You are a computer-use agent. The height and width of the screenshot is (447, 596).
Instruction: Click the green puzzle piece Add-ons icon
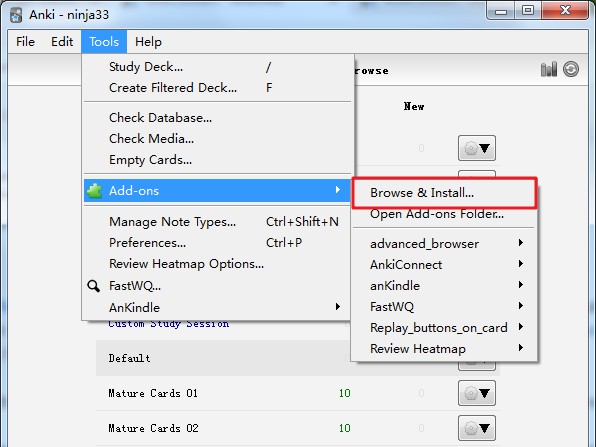pos(94,191)
